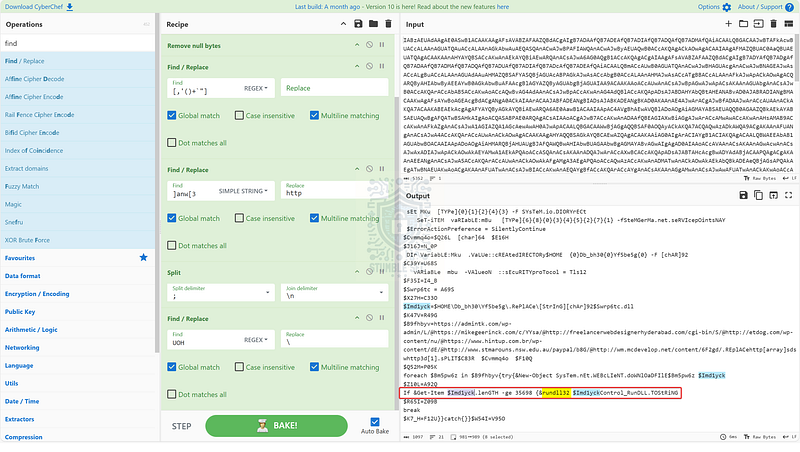The width and height of the screenshot is (800, 452).
Task: Expand the Encryption / Encoding category
Action: pyautogui.click(x=77, y=293)
